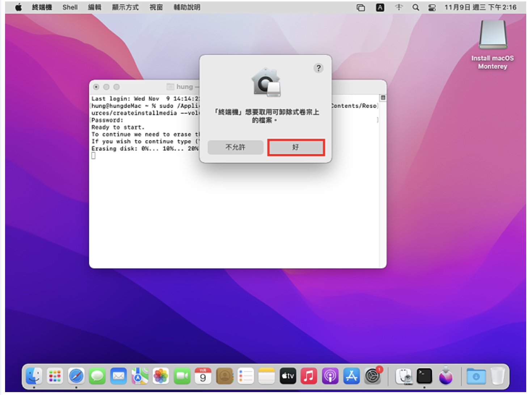The image size is (532, 395).
Task: Open Apple TV from the Dock
Action: click(x=288, y=376)
